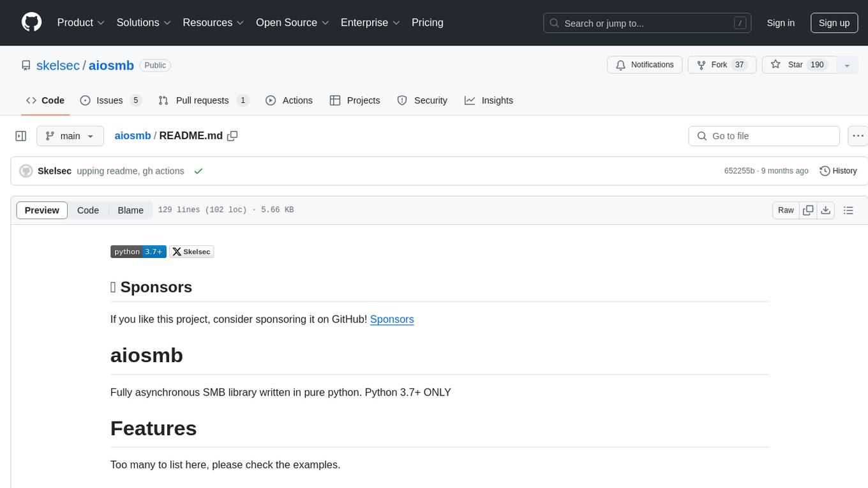Open the Pricing page
Viewport: 868px width, 488px height.
(x=428, y=22)
